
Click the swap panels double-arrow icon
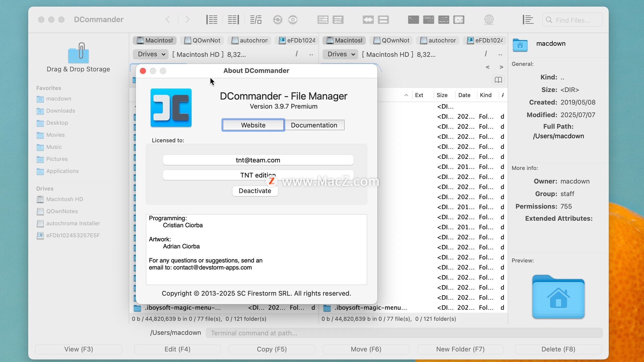pyautogui.click(x=368, y=20)
